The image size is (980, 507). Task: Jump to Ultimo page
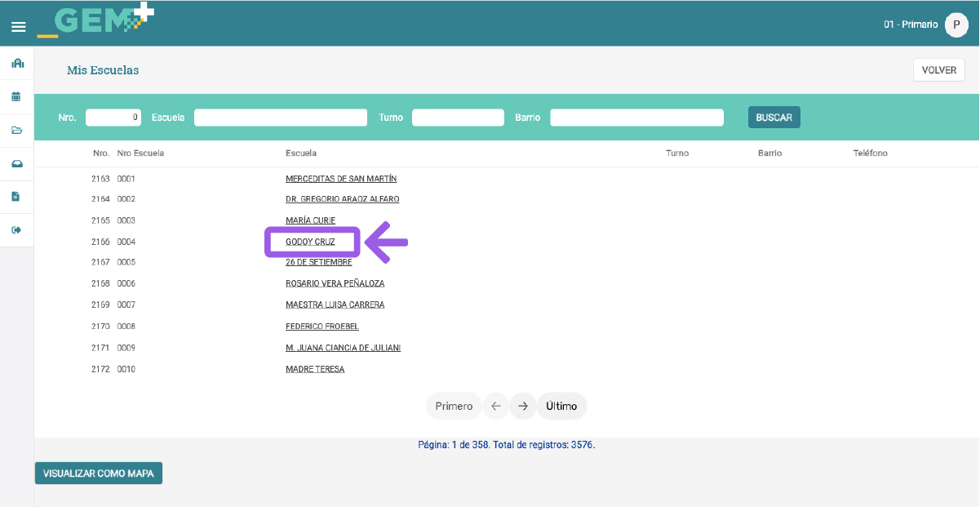(x=561, y=406)
